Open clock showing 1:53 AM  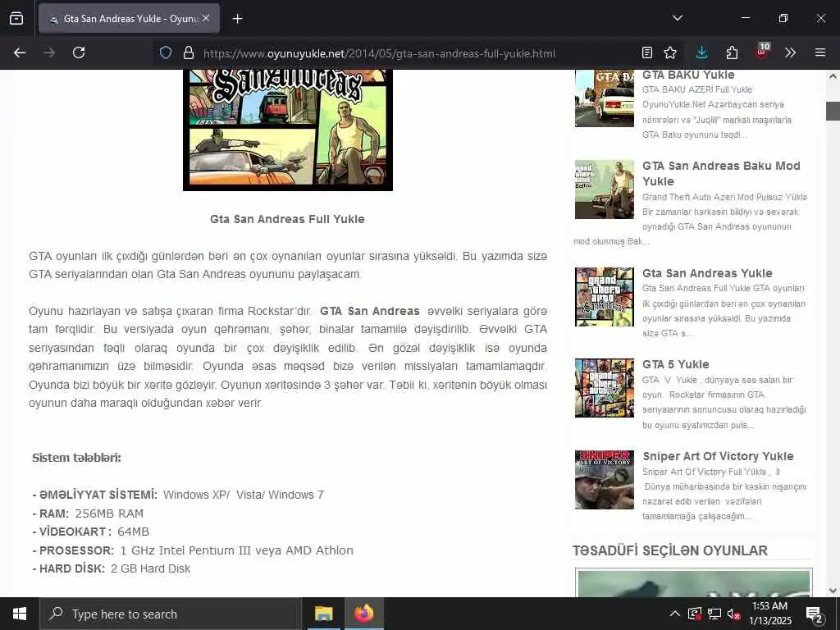coord(769,614)
